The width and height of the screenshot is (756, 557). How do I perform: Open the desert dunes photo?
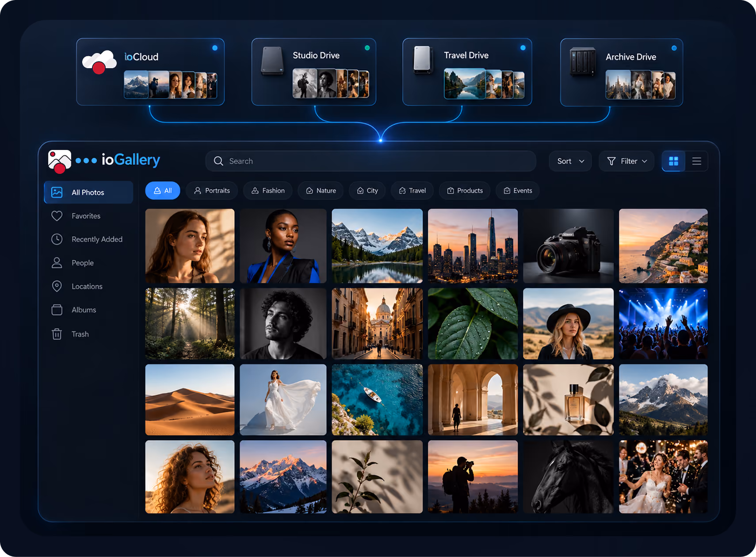coord(190,400)
